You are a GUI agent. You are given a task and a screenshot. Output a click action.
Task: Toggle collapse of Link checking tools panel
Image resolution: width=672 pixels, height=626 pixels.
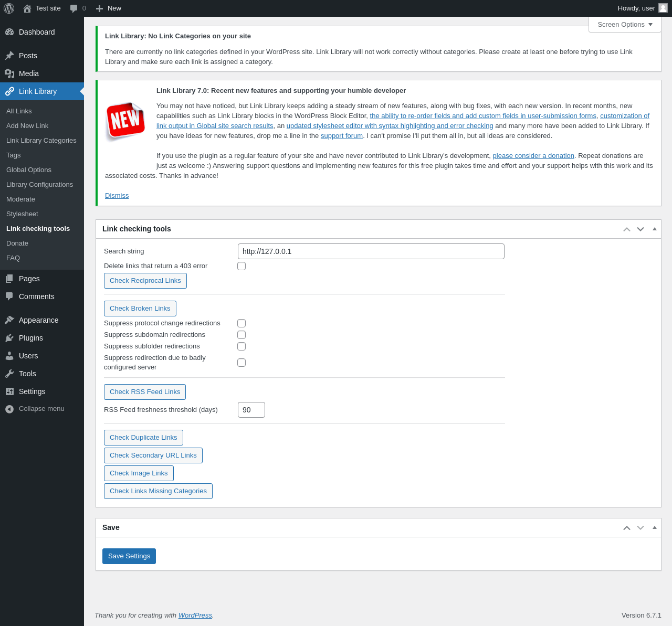pyautogui.click(x=654, y=229)
